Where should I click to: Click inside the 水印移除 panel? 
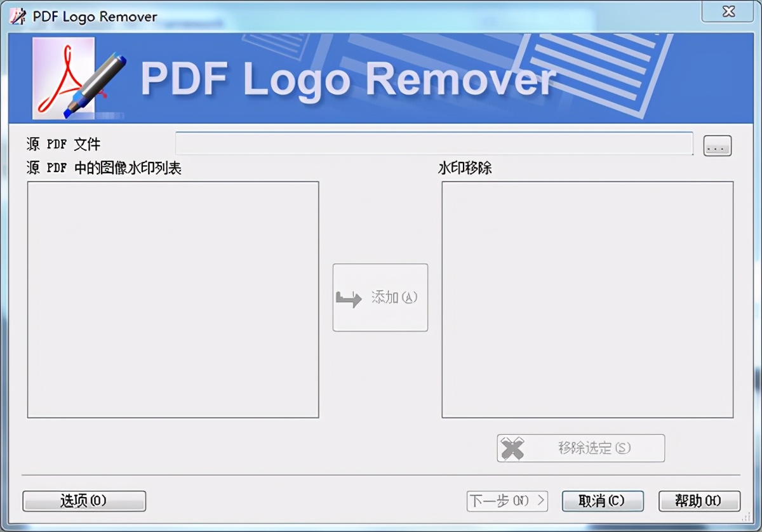pyautogui.click(x=587, y=298)
